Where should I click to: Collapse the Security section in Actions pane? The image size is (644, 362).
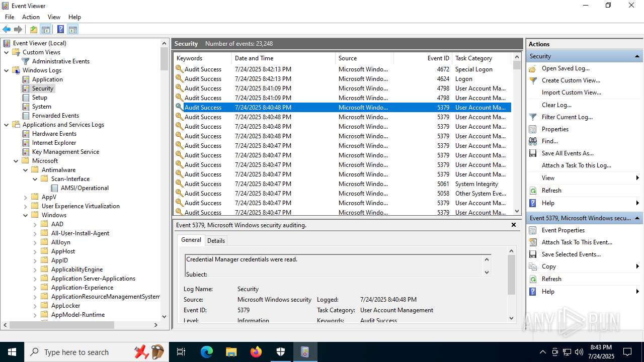tap(637, 56)
